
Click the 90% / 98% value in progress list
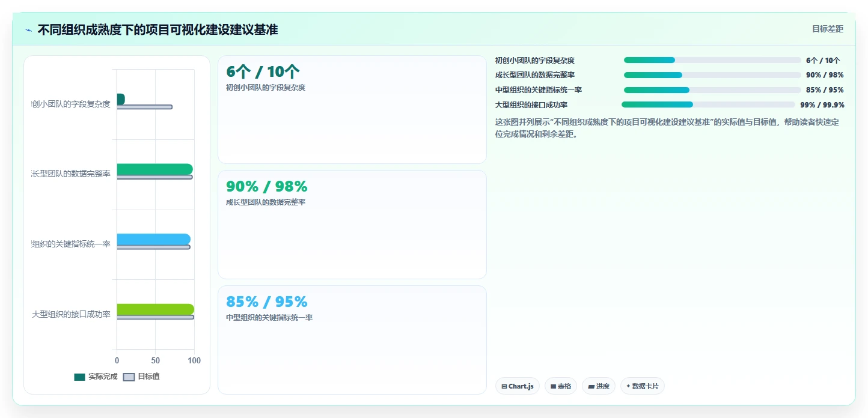click(825, 75)
